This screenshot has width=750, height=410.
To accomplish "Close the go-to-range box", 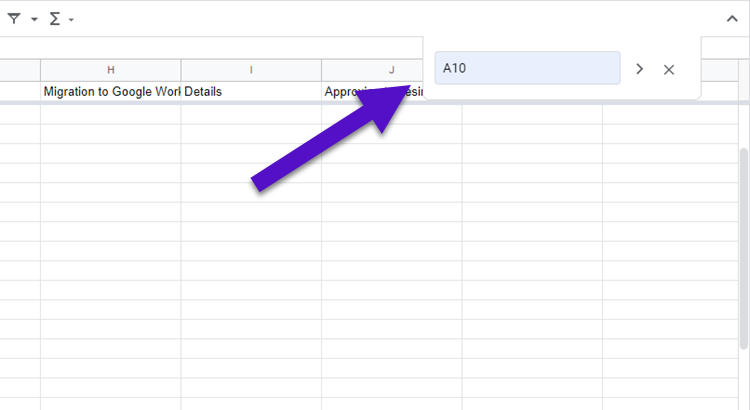I will (669, 69).
